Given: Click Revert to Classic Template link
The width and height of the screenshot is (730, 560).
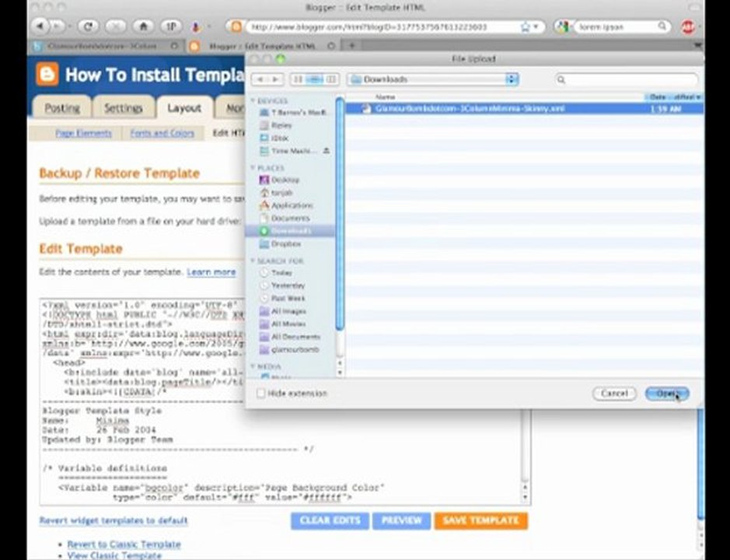Looking at the screenshot, I should [x=124, y=544].
